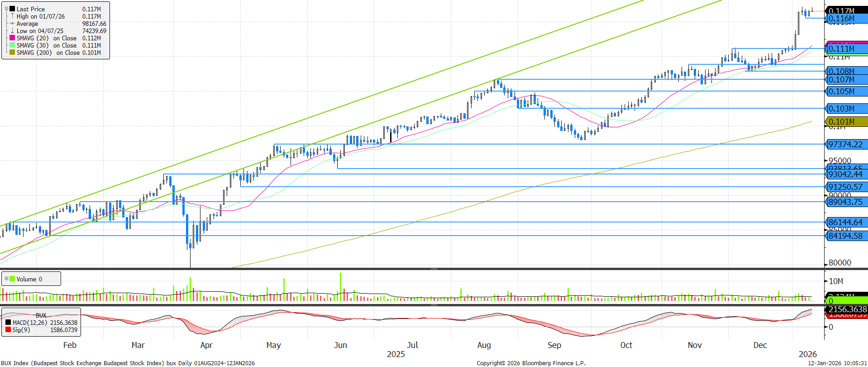Select the 97374.22 price level tag
This screenshot has width=868, height=367.
tap(845, 145)
